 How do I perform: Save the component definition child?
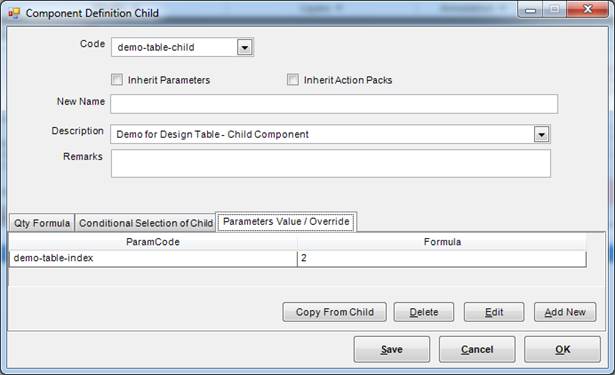392,349
